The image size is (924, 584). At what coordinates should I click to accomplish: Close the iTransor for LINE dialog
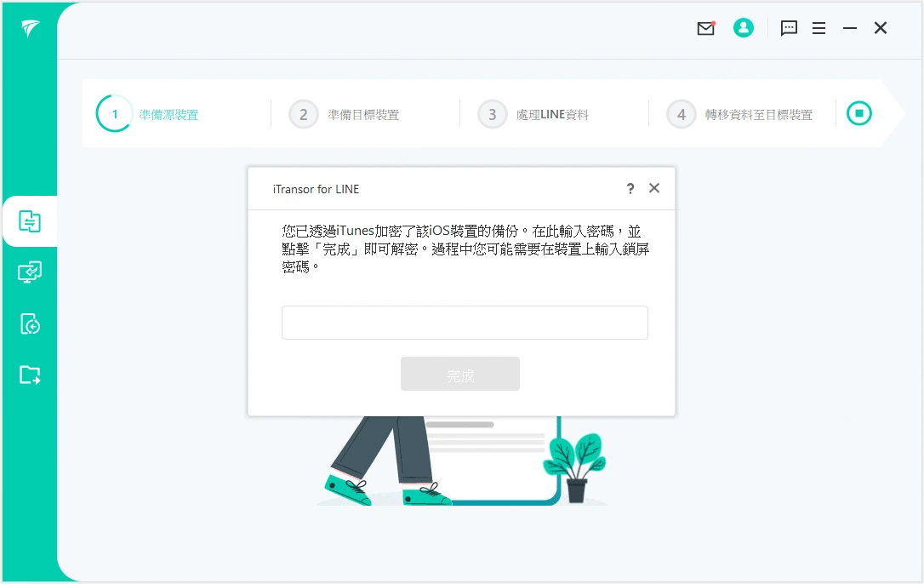pyautogui.click(x=654, y=188)
